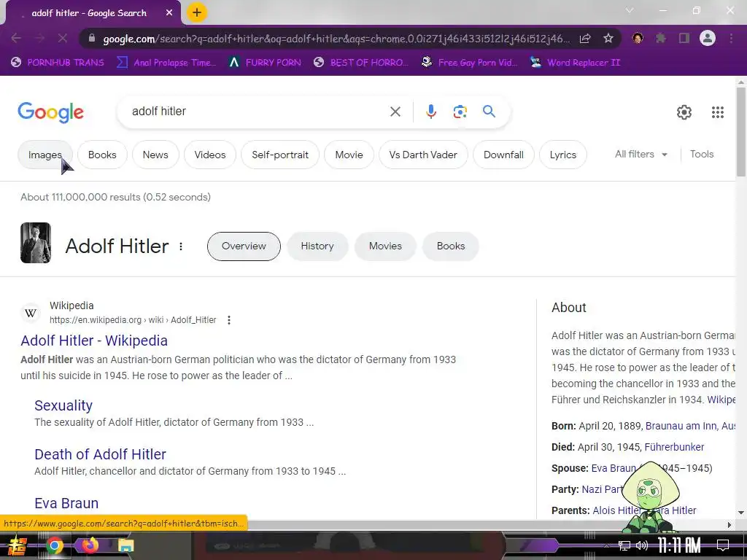747x560 pixels.
Task: Stop loading the page
Action: tap(63, 38)
